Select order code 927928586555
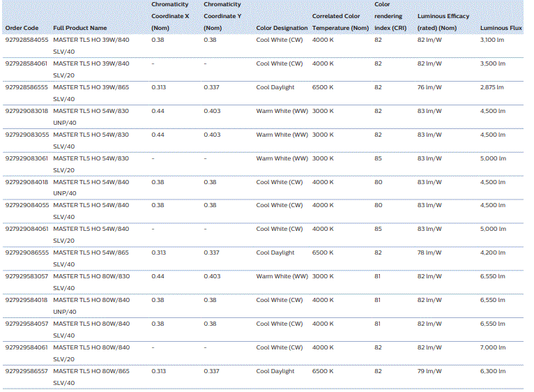 [26, 87]
